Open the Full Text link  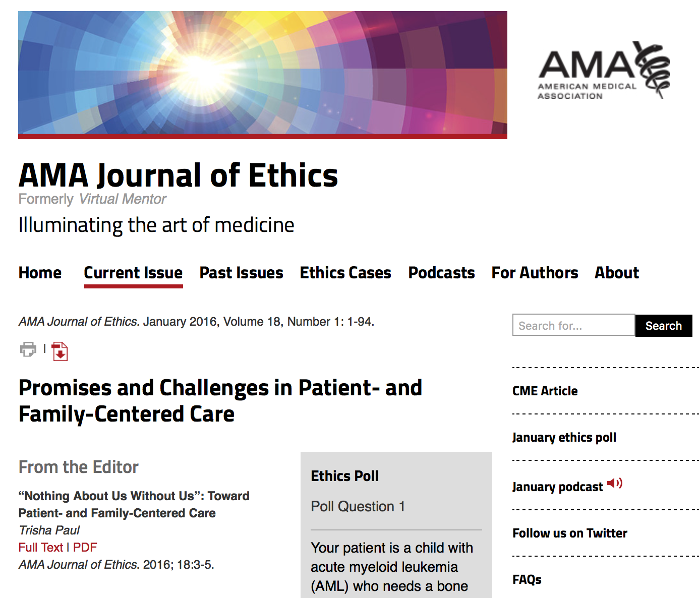(x=41, y=547)
